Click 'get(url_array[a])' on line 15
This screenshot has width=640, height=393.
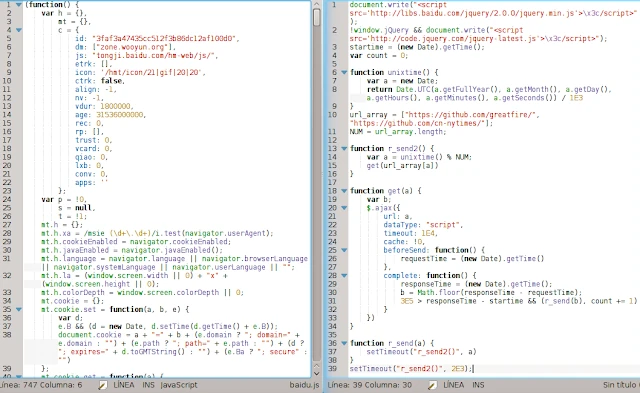pyautogui.click(x=402, y=165)
